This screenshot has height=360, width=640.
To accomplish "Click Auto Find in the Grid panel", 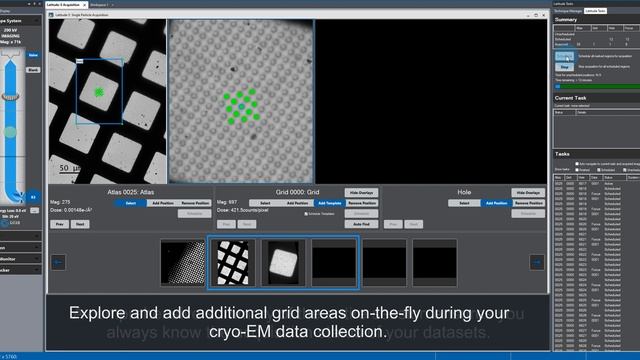I will pos(361,224).
